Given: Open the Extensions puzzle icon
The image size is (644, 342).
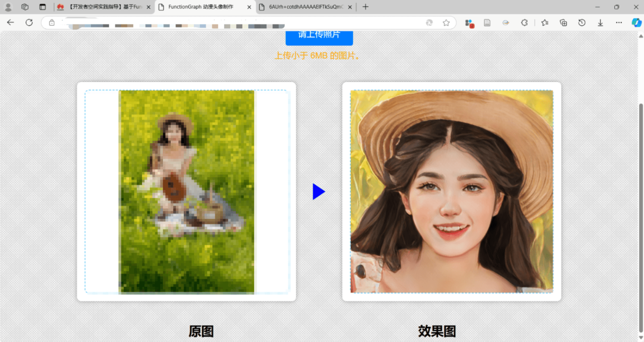Looking at the screenshot, I should (x=524, y=23).
